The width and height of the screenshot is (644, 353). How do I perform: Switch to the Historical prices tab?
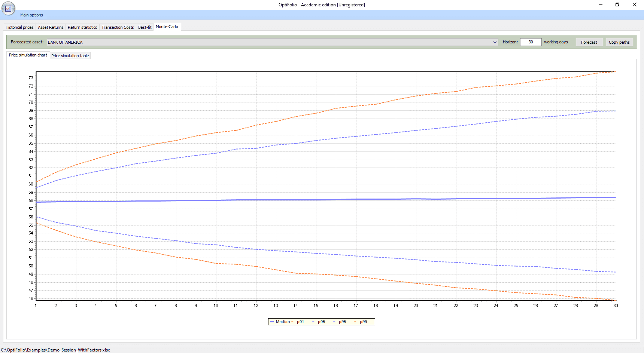pyautogui.click(x=19, y=27)
